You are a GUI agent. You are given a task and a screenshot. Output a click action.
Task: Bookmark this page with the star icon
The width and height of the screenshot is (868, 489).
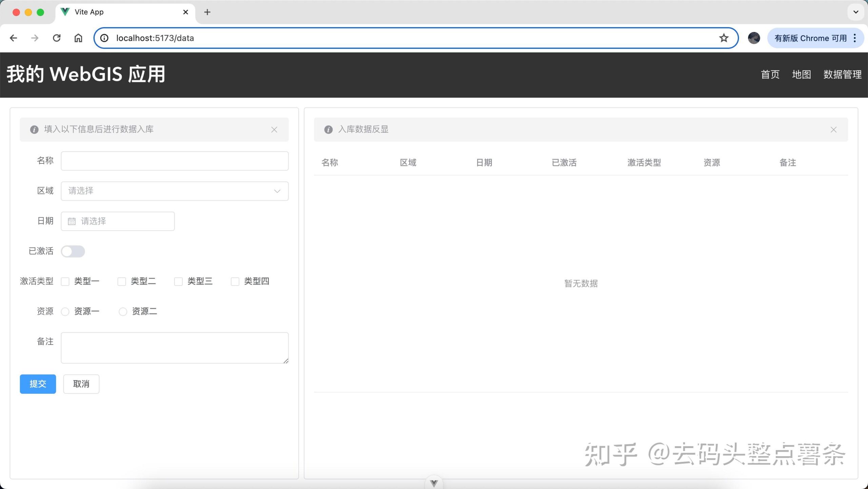pyautogui.click(x=724, y=38)
